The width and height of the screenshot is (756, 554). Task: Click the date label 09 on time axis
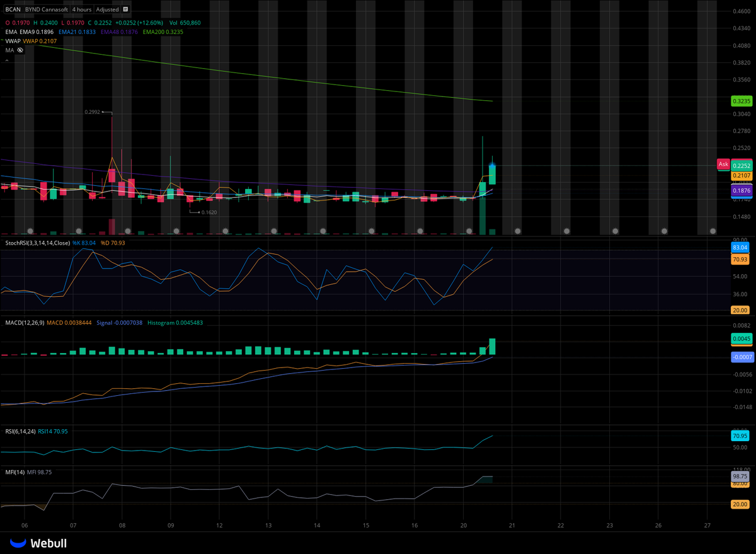click(171, 525)
